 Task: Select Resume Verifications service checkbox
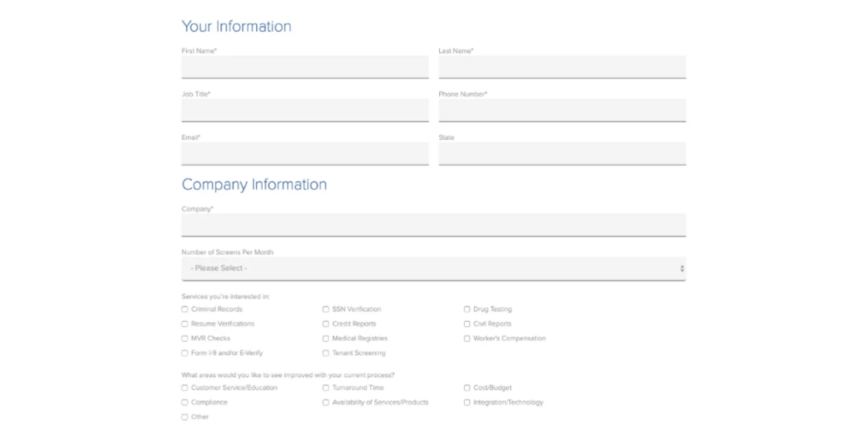pyautogui.click(x=185, y=324)
